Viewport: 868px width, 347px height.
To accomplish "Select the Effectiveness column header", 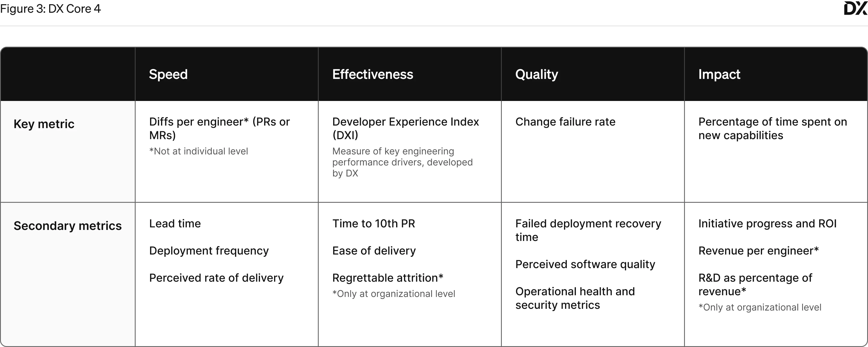I will tap(372, 74).
